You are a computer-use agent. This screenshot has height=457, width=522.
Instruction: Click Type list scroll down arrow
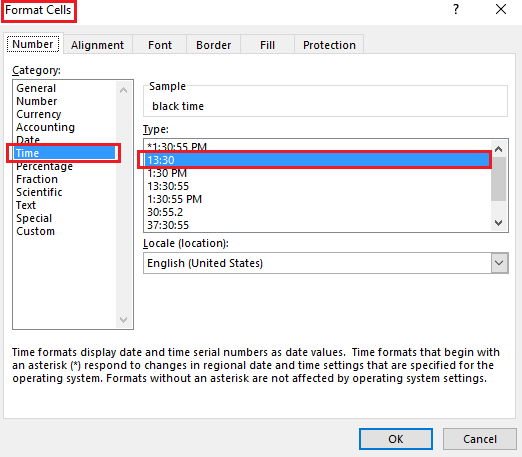point(498,222)
